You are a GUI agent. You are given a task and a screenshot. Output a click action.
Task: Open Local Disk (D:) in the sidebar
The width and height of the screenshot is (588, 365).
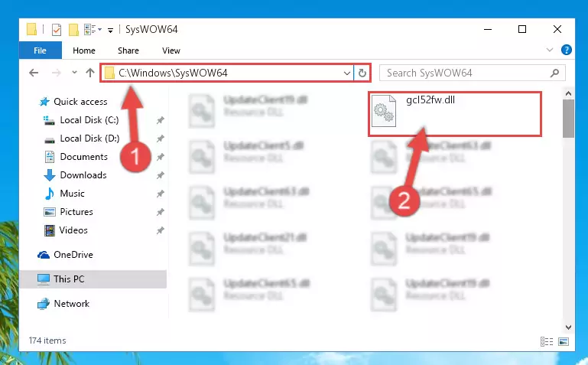[x=89, y=139]
